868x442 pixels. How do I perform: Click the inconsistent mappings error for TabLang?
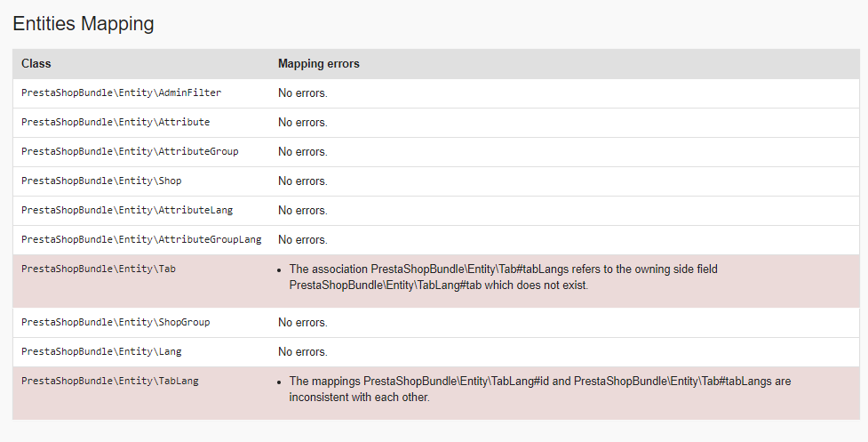pyautogui.click(x=539, y=389)
